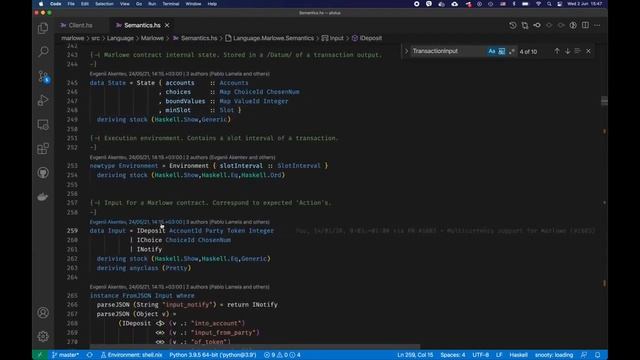Screen dimensions: 640x360
Task: Click 'snooty: loading' status item
Action: (554, 355)
